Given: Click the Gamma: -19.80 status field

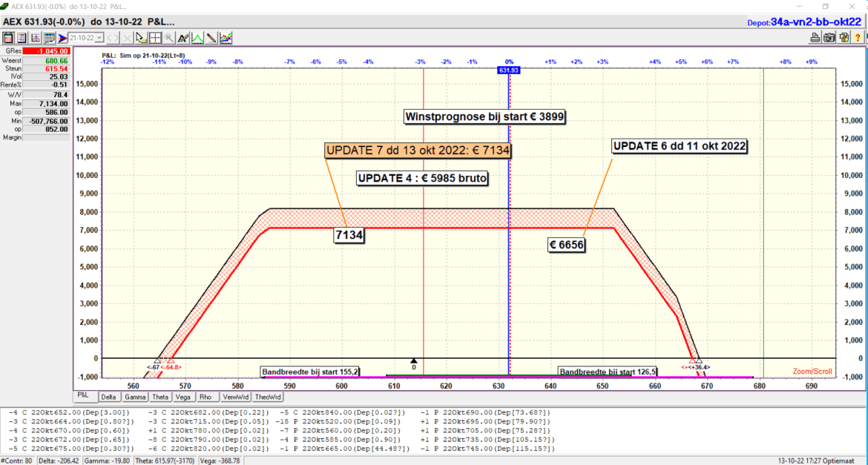Looking at the screenshot, I should tap(108, 461).
